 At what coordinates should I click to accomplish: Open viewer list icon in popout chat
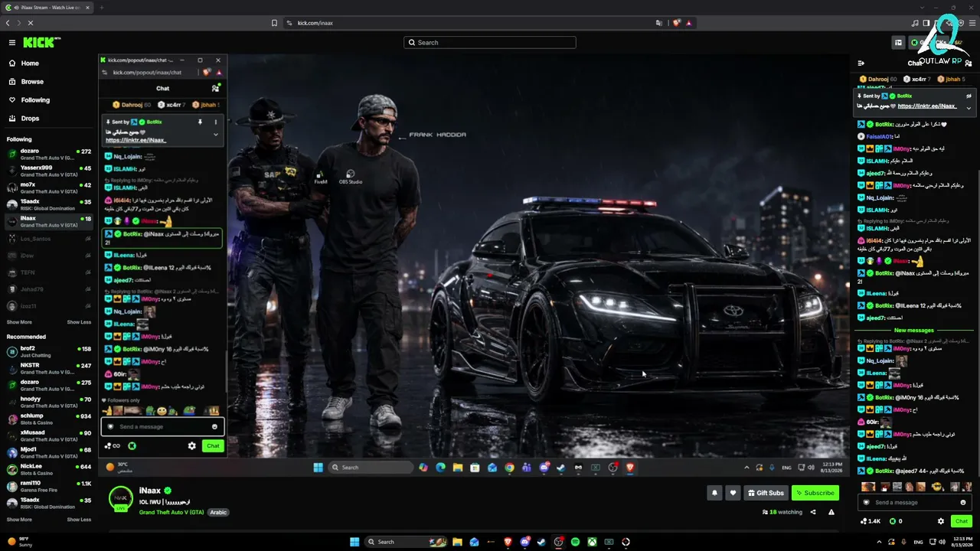pos(215,89)
